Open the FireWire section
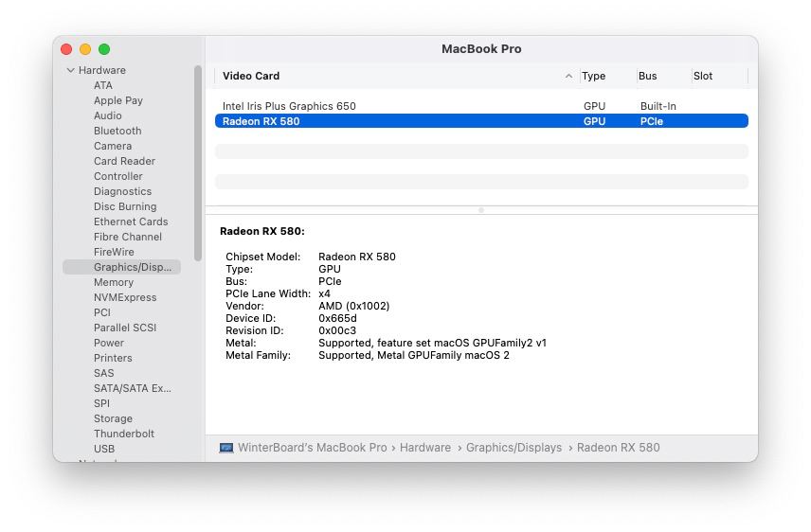The width and height of the screenshot is (811, 532). (114, 252)
